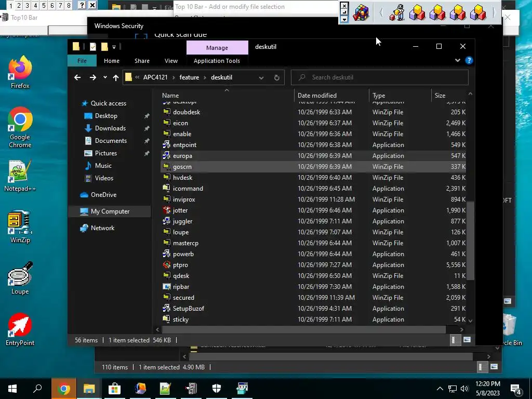Launch the Loupe magnifier desktop icon
This screenshot has height=399, width=532.
coord(20,278)
